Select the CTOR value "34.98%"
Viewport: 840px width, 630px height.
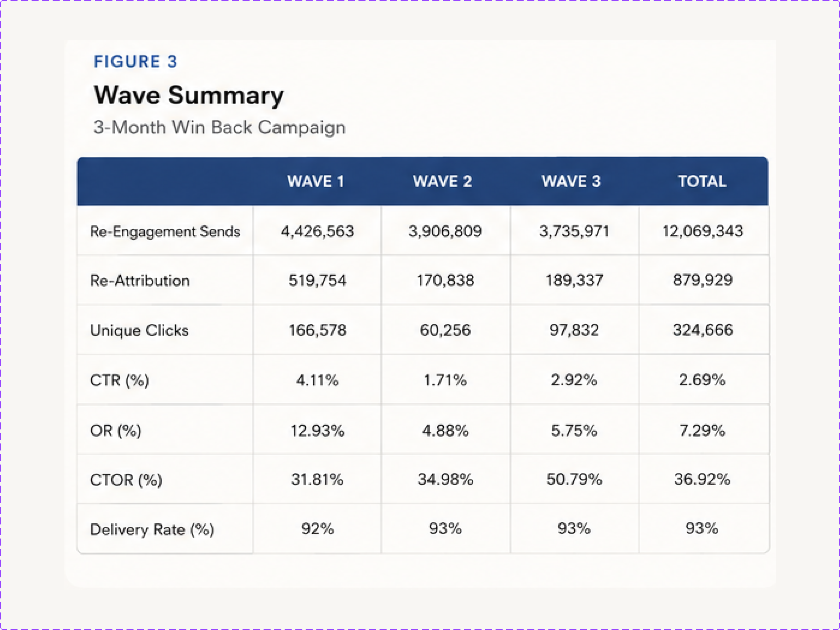pos(445,479)
